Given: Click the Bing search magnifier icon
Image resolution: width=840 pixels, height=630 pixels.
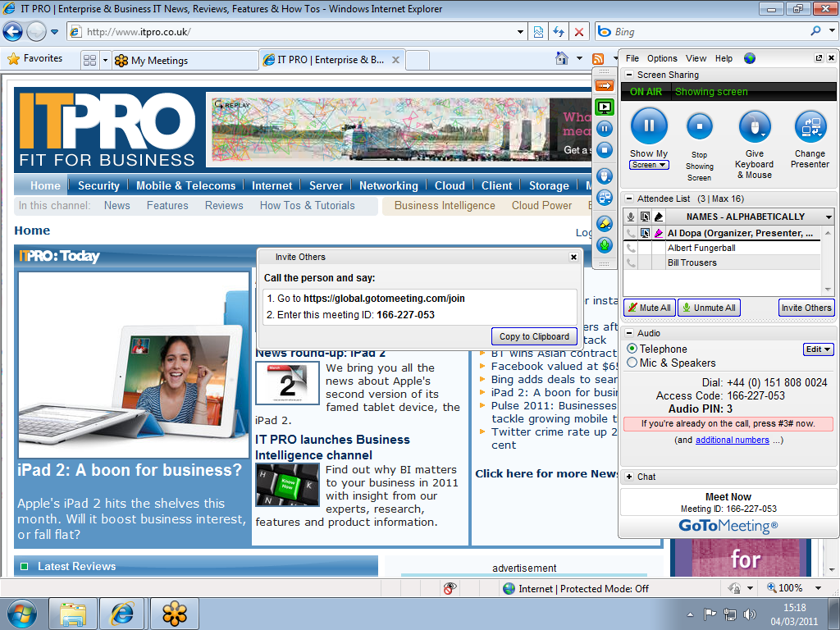Looking at the screenshot, I should click(815, 31).
